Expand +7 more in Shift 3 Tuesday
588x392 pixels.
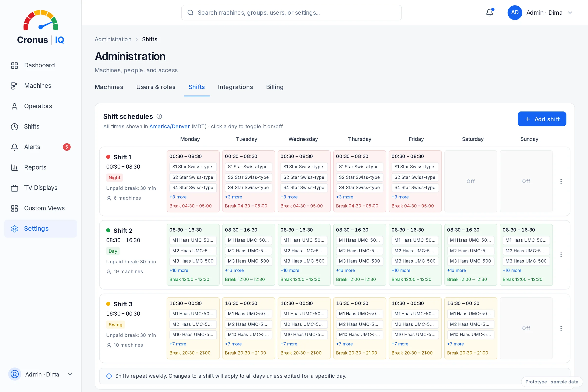(x=233, y=344)
